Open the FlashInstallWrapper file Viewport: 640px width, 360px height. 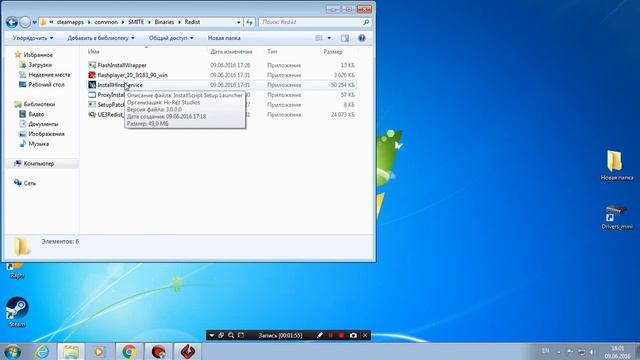point(122,65)
